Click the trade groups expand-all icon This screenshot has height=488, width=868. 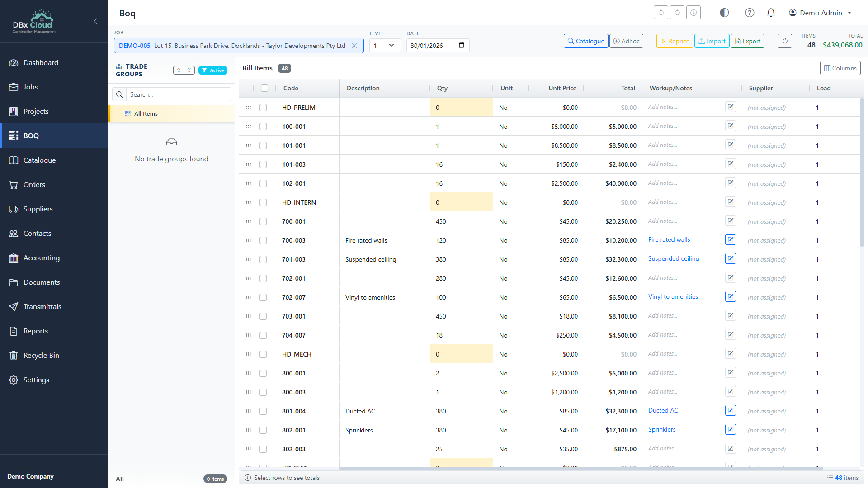179,70
